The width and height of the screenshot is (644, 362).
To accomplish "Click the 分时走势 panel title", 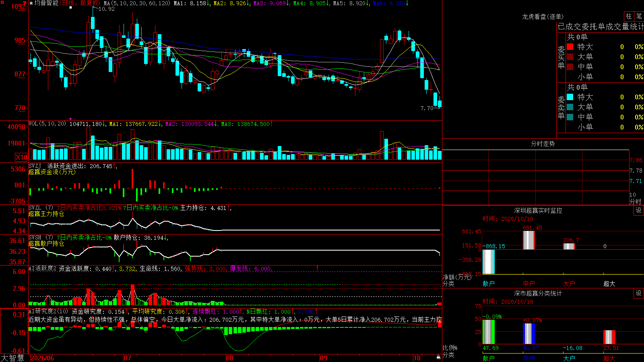I will pyautogui.click(x=543, y=144).
